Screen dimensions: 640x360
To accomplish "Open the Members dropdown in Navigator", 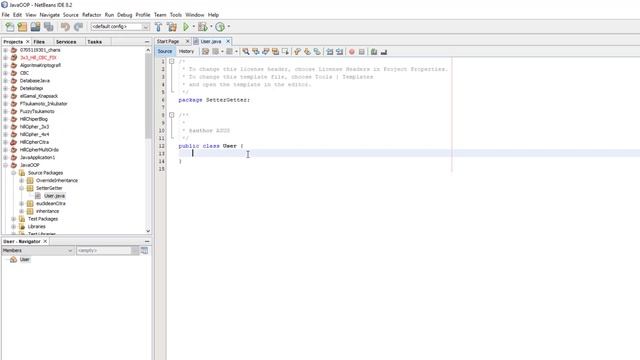I will pyautogui.click(x=38, y=250).
